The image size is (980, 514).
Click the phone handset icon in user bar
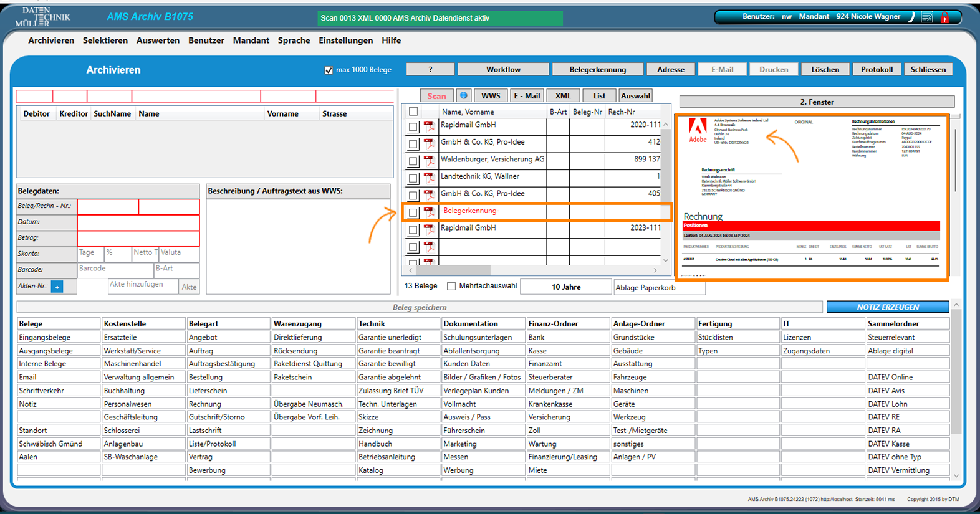[911, 17]
